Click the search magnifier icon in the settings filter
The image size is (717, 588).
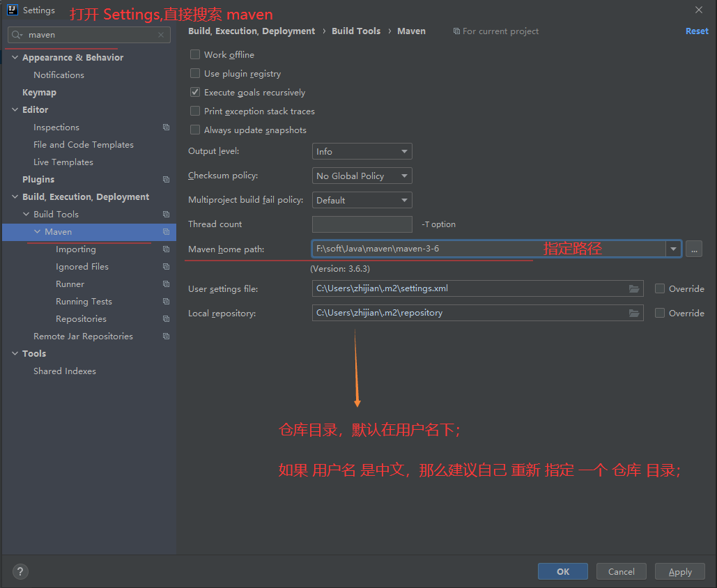click(17, 35)
